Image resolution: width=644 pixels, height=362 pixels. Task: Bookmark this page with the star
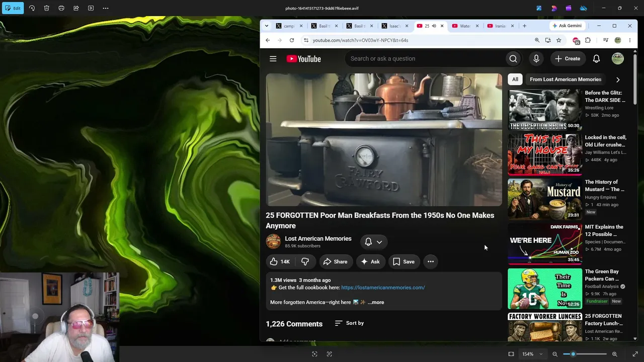coord(558,40)
